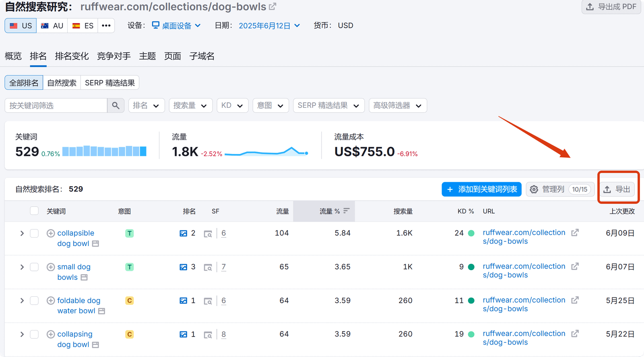Image resolution: width=644 pixels, height=357 pixels.
Task: Switch to the 排名变化 tab
Action: click(72, 56)
